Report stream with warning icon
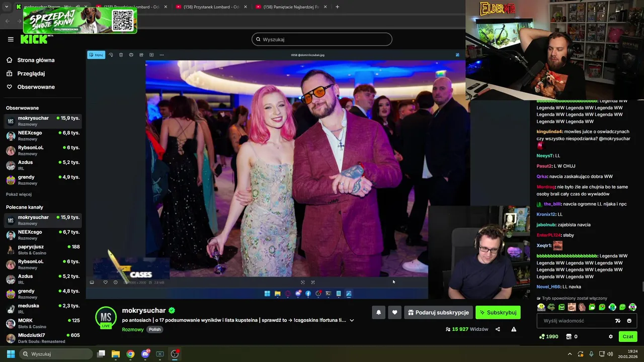Image resolution: width=644 pixels, height=362 pixels. click(514, 329)
